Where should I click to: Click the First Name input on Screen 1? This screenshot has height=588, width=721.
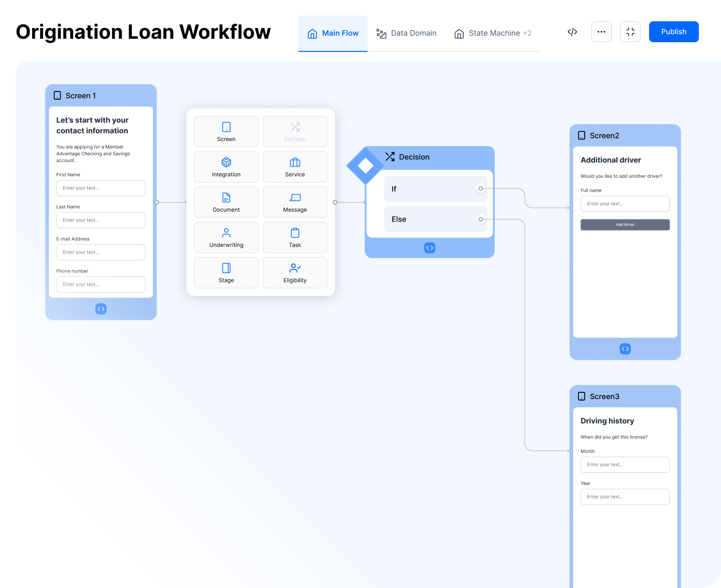pos(101,188)
